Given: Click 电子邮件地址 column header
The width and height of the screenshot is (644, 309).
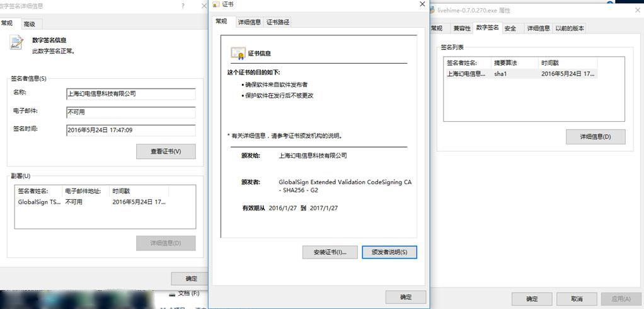Looking at the screenshot, I should (86, 192).
